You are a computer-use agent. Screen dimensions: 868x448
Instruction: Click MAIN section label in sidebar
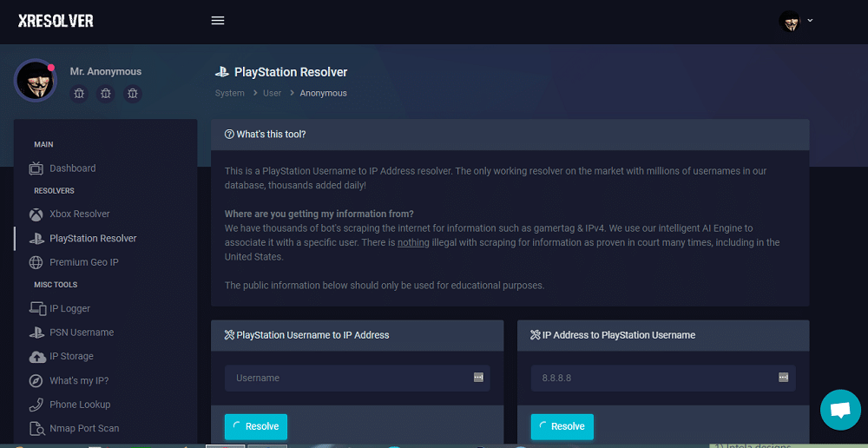pos(43,144)
